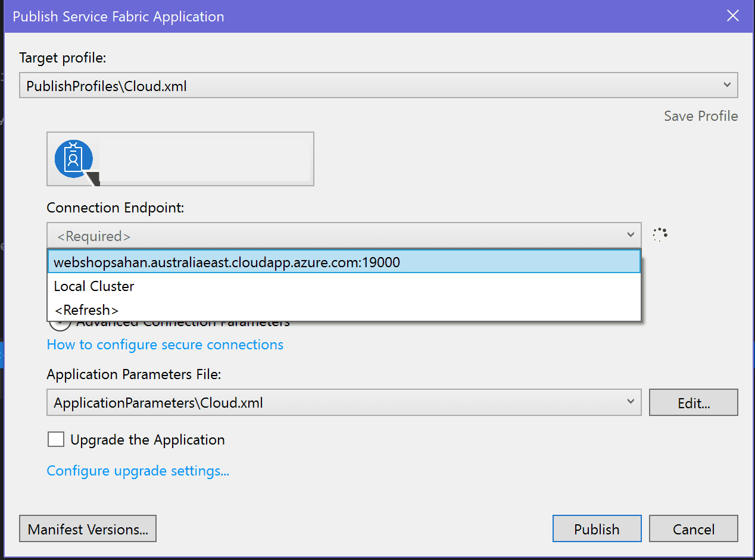The height and width of the screenshot is (560, 755).
Task: Open How to configure secure connections
Action: click(x=165, y=345)
